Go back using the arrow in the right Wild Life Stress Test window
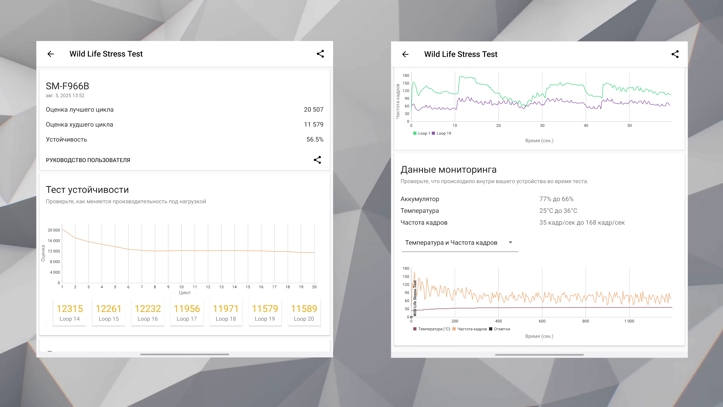This screenshot has height=407, width=723. pos(405,54)
